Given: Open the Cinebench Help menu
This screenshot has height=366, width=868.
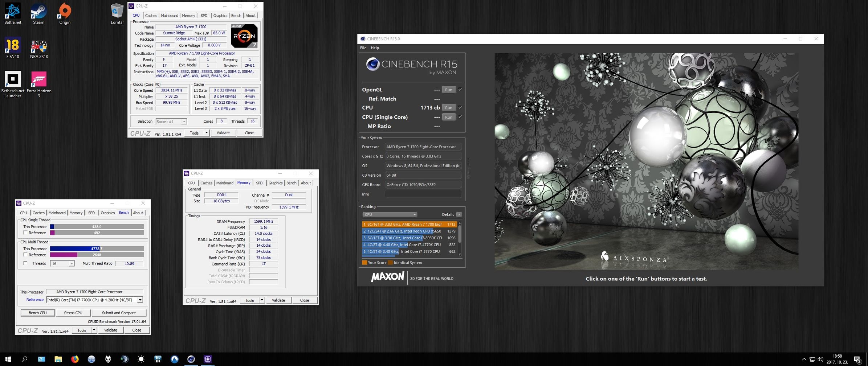Looking at the screenshot, I should click(x=375, y=48).
